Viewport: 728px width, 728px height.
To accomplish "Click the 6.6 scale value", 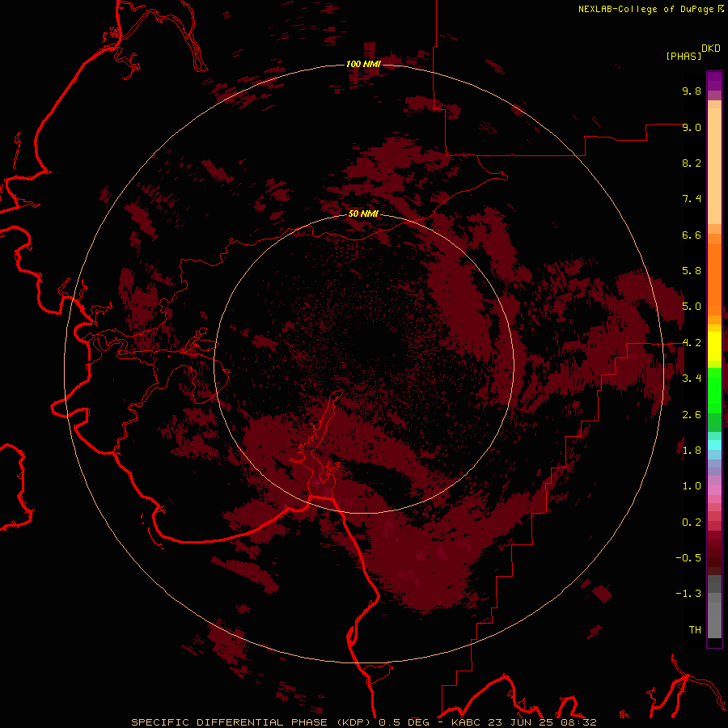I will pos(692,235).
